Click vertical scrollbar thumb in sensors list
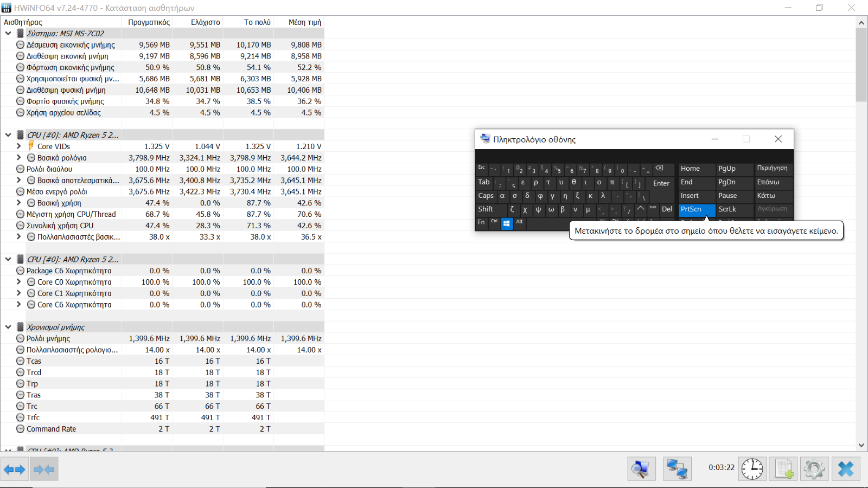This screenshot has width=868, height=488. (861, 65)
